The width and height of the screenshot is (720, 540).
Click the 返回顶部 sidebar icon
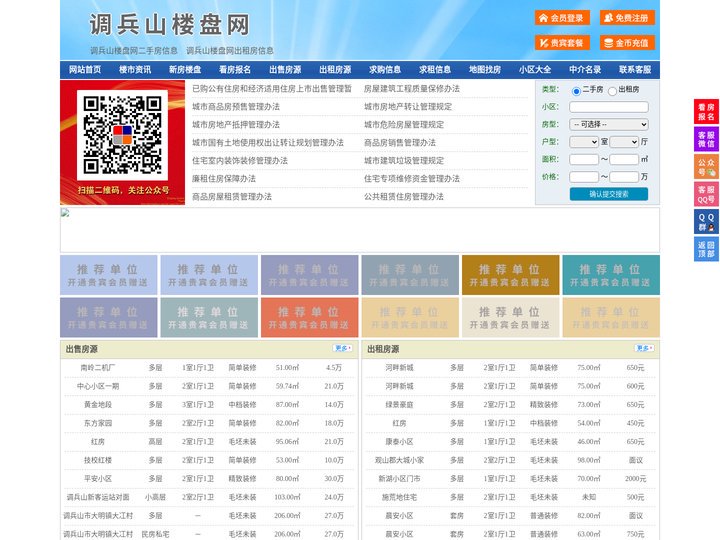point(706,249)
